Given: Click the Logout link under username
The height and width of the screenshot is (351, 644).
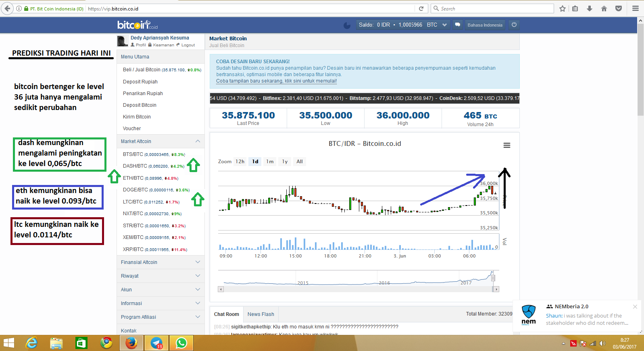Looking at the screenshot, I should tap(185, 45).
